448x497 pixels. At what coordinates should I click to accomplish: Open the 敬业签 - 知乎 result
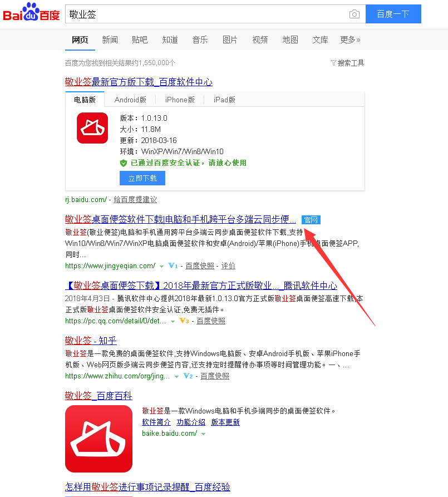coord(91,341)
